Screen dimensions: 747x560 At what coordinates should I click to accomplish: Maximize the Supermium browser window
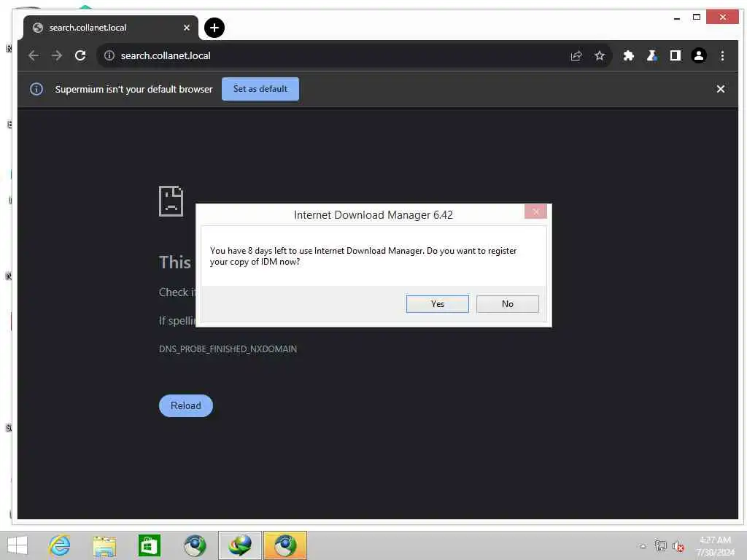[697, 17]
